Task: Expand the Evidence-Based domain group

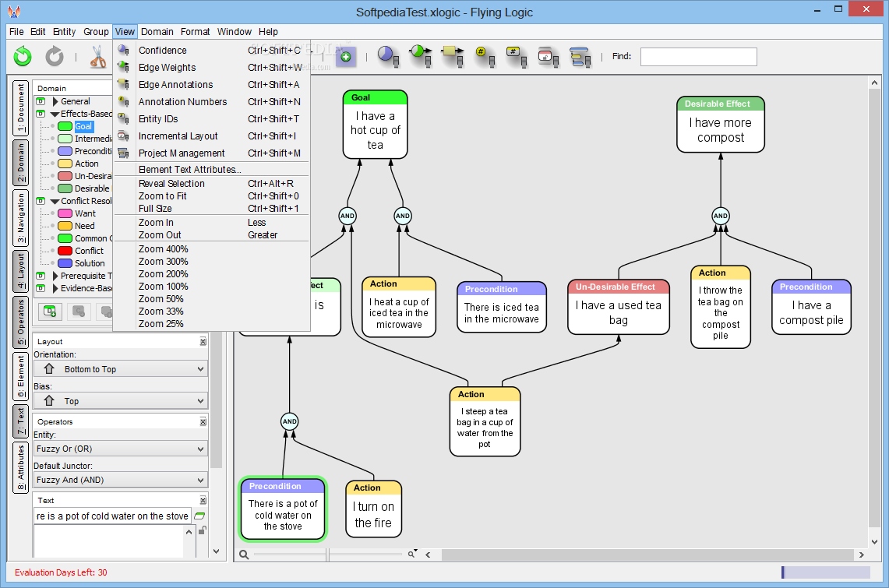Action: (55, 288)
